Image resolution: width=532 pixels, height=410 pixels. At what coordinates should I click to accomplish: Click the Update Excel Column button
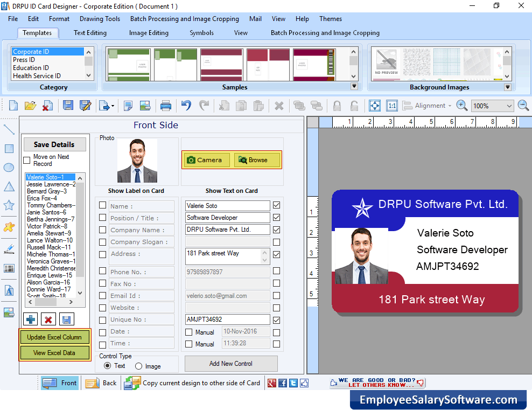(x=54, y=337)
